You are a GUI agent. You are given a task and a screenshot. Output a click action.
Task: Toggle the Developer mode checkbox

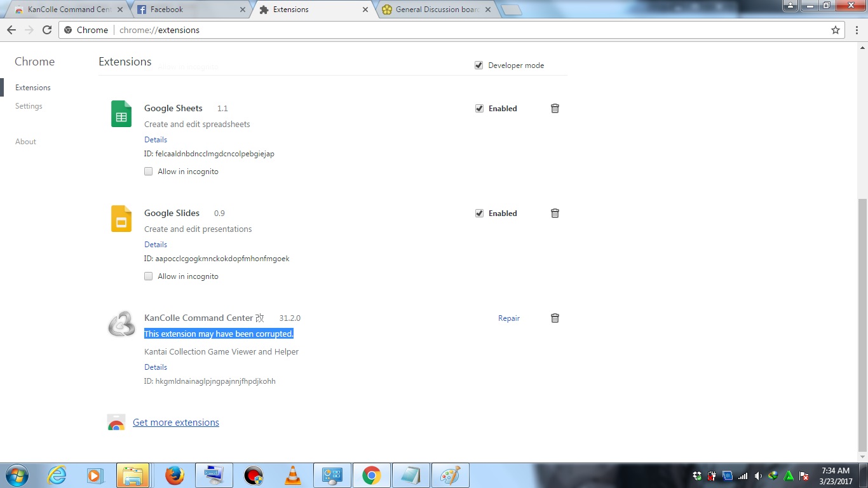coord(478,65)
